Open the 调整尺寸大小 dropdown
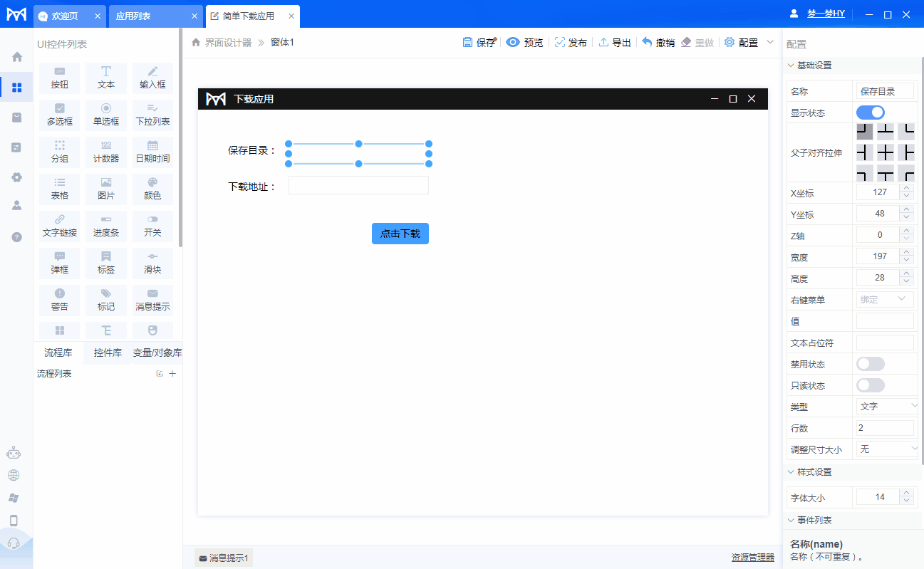The image size is (924, 569). [887, 449]
